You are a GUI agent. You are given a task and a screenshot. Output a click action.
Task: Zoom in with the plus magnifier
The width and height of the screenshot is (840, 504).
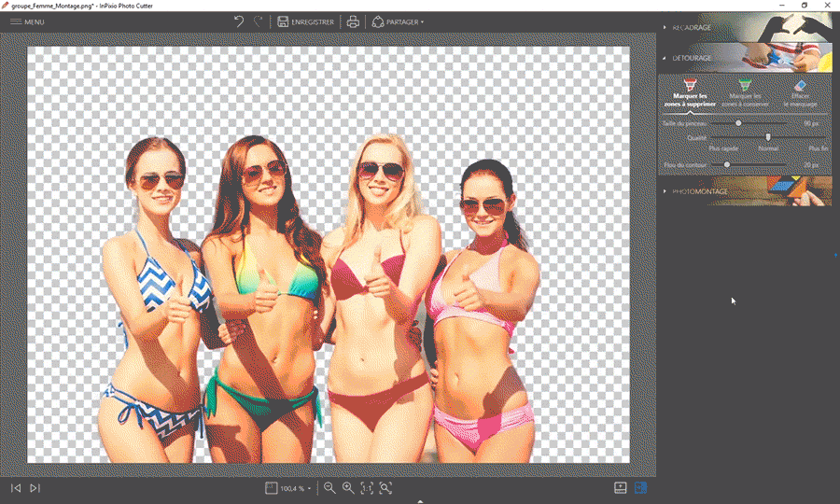click(348, 488)
